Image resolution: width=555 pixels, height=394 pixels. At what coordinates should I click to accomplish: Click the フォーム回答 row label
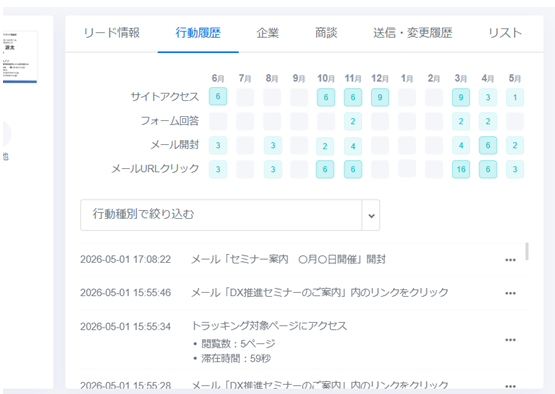(x=170, y=121)
